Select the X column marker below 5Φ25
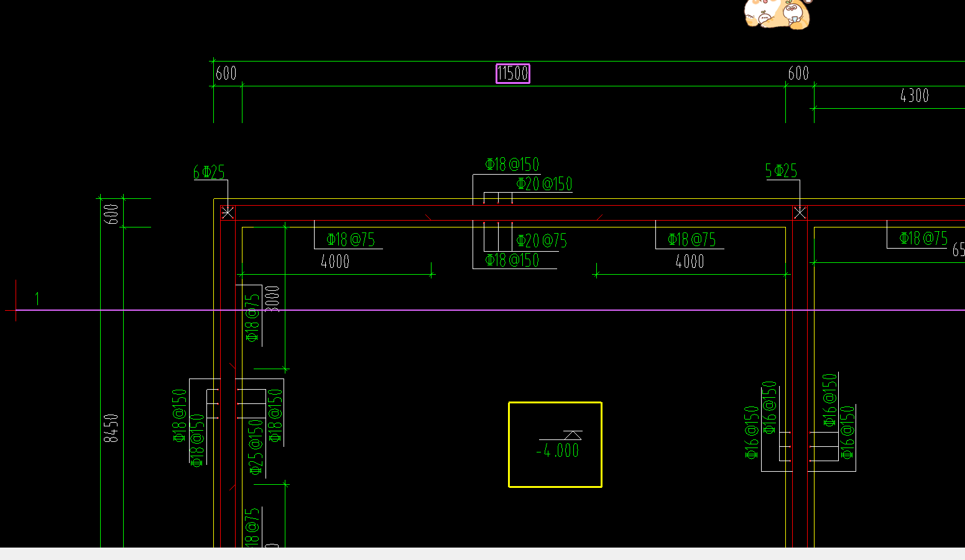 [800, 213]
